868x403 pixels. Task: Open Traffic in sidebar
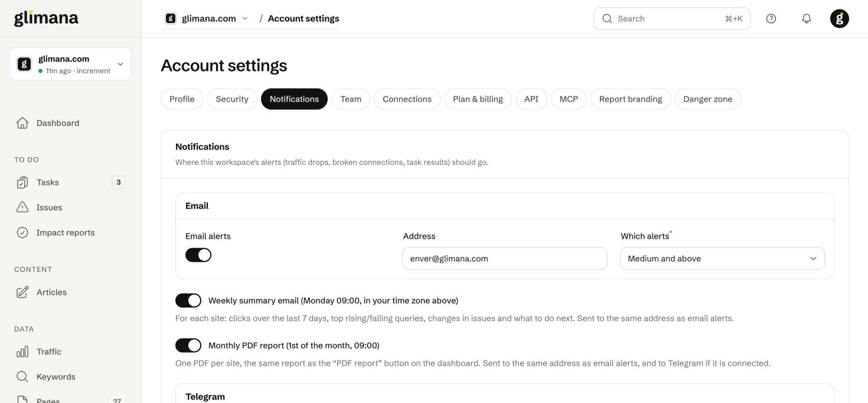click(70, 352)
